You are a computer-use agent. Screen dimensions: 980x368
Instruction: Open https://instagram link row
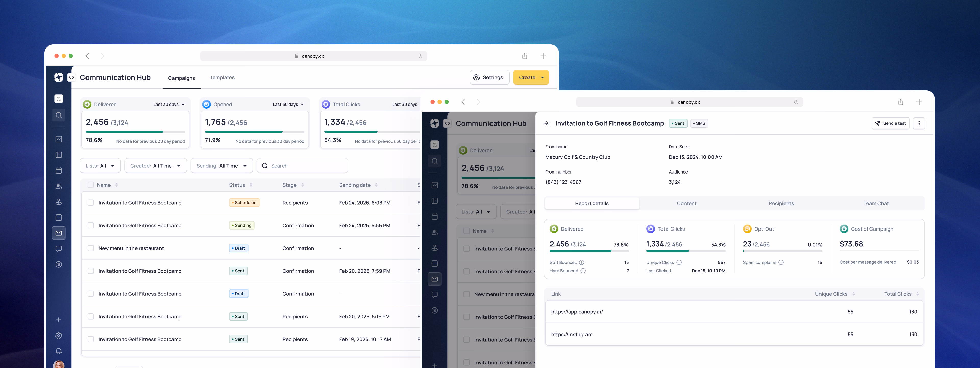pyautogui.click(x=734, y=335)
